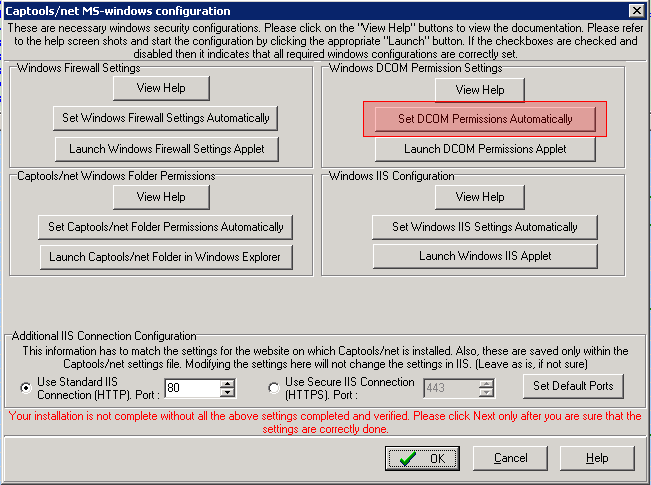Open View Help for DCOM Permission Settings
Image resolution: width=651 pixels, height=485 pixels.
point(480,90)
